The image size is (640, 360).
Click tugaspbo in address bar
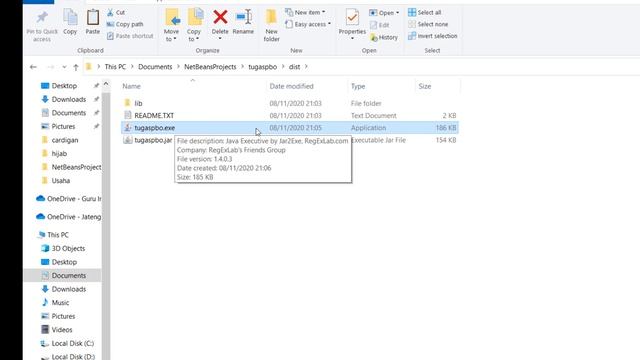[262, 67]
